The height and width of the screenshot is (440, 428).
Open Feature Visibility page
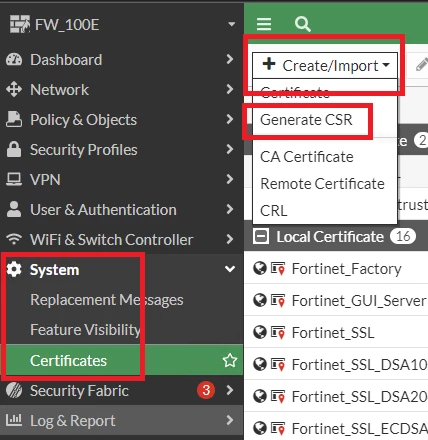pyautogui.click(x=85, y=330)
